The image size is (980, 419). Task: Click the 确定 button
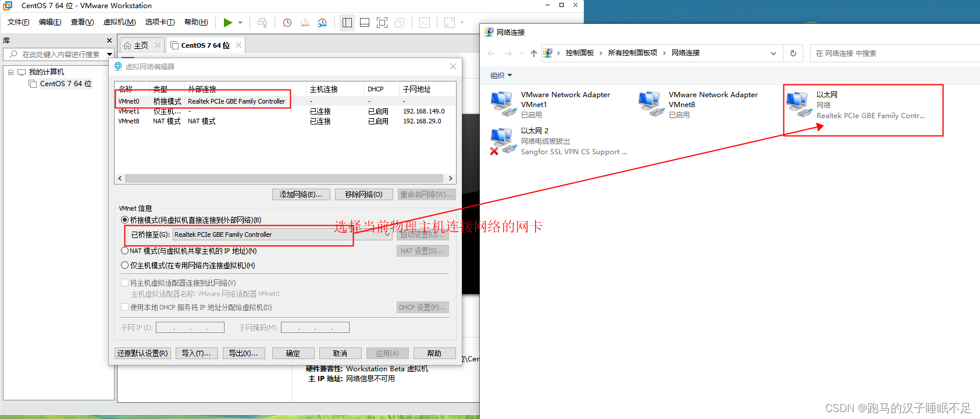(x=293, y=353)
